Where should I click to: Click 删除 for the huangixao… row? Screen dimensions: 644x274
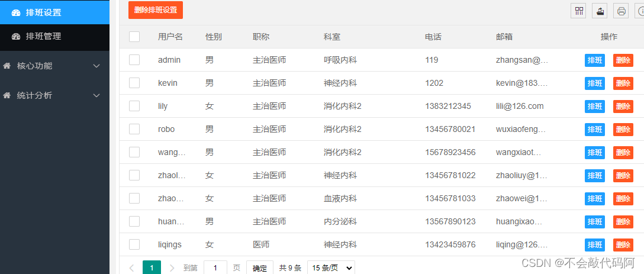pos(623,222)
